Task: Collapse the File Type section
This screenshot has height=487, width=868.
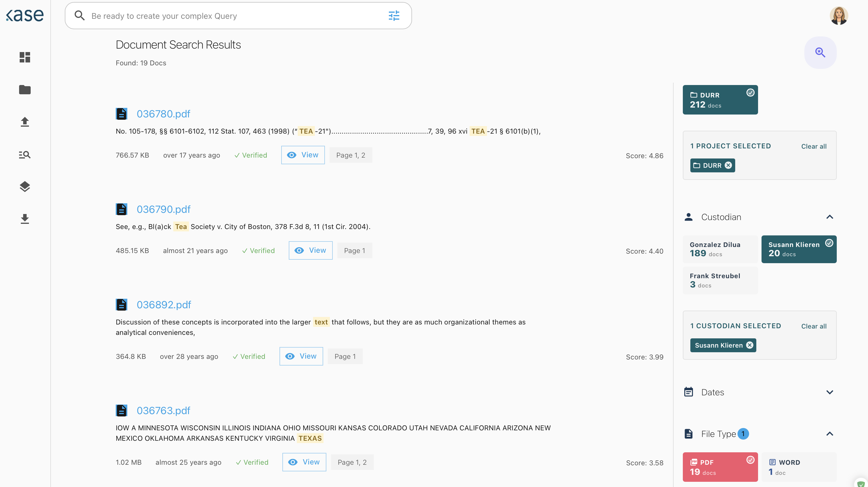Action: click(x=829, y=434)
